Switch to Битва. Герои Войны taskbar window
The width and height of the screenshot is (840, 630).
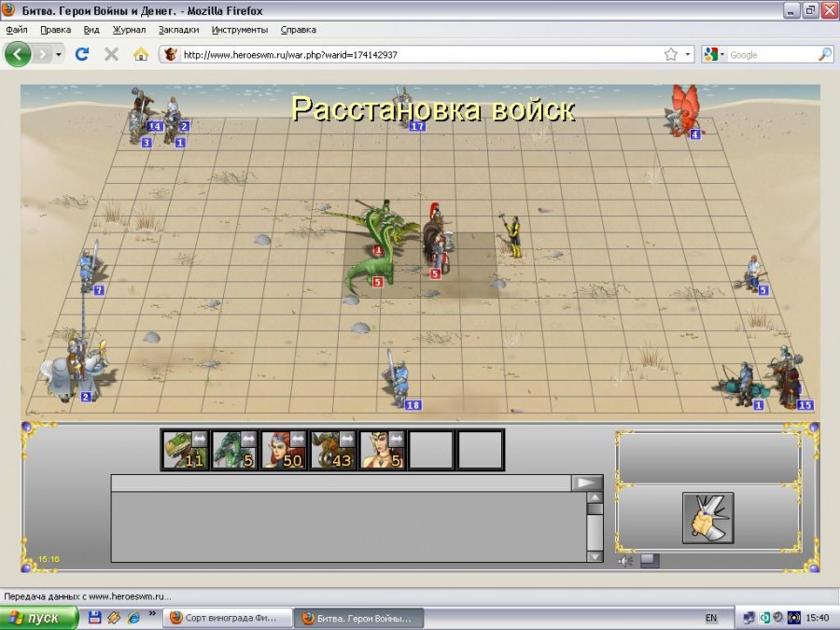359,618
